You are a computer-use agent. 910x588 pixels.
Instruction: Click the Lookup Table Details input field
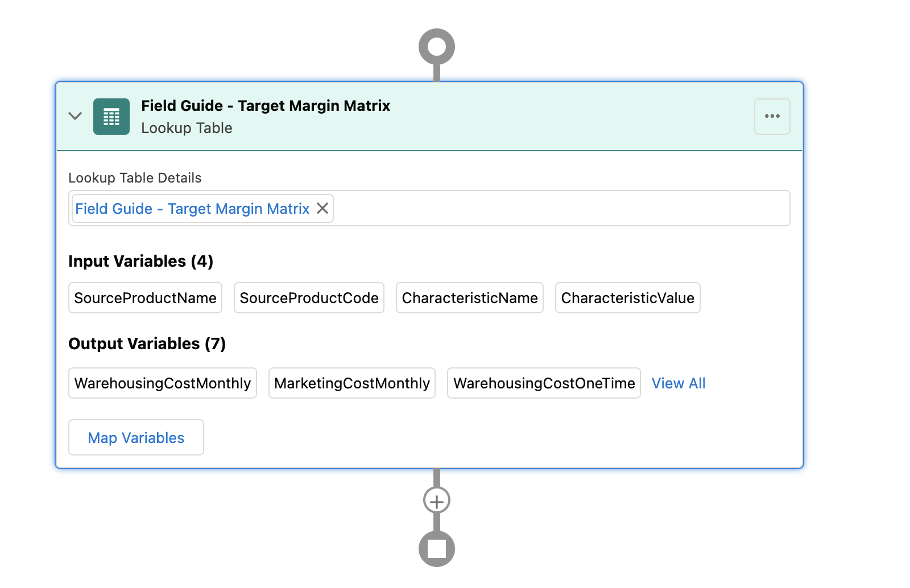click(x=429, y=208)
